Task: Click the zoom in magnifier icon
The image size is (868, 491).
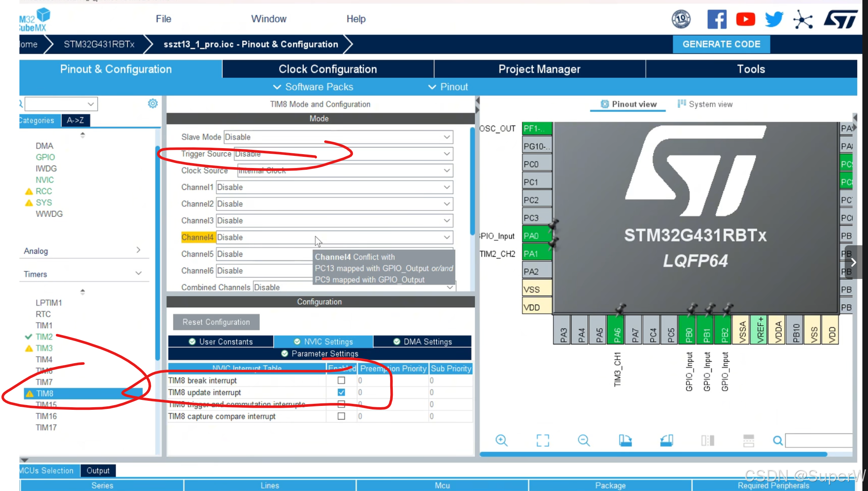Action: coord(501,440)
